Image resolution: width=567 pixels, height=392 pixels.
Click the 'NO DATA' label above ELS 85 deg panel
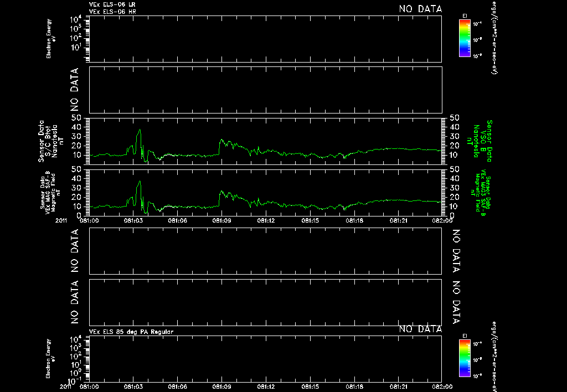click(x=421, y=329)
